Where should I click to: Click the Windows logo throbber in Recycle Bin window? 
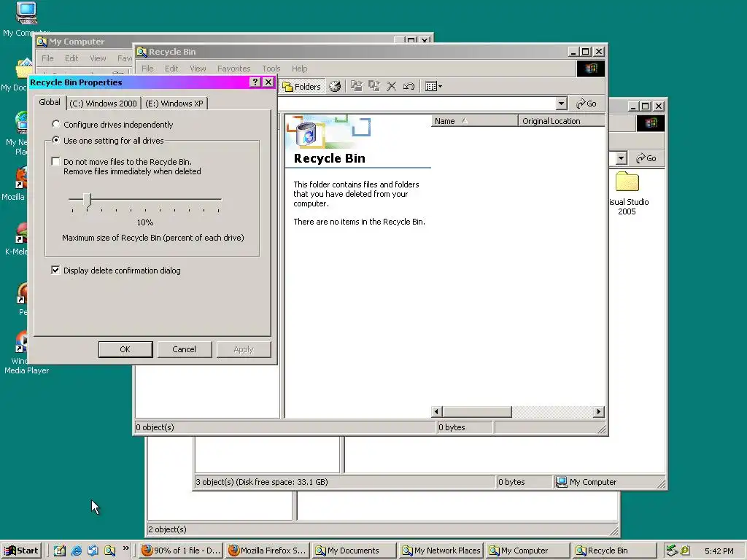(591, 69)
